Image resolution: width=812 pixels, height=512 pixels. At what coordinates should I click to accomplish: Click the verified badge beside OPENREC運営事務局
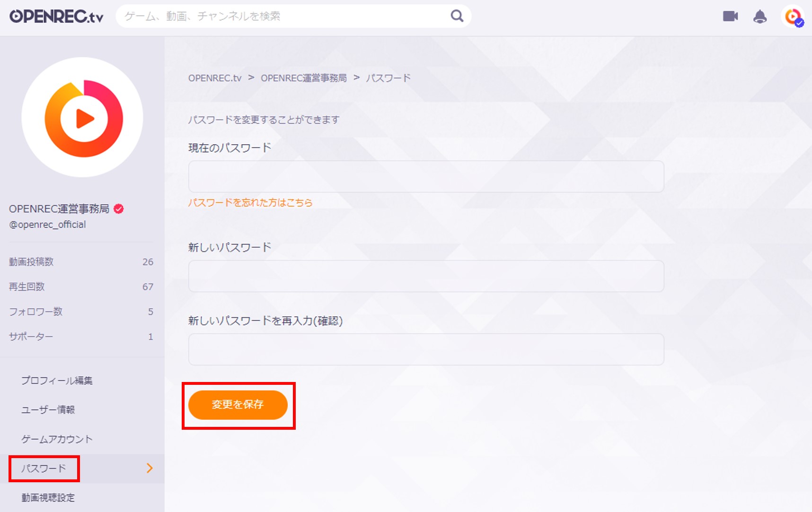(x=119, y=208)
